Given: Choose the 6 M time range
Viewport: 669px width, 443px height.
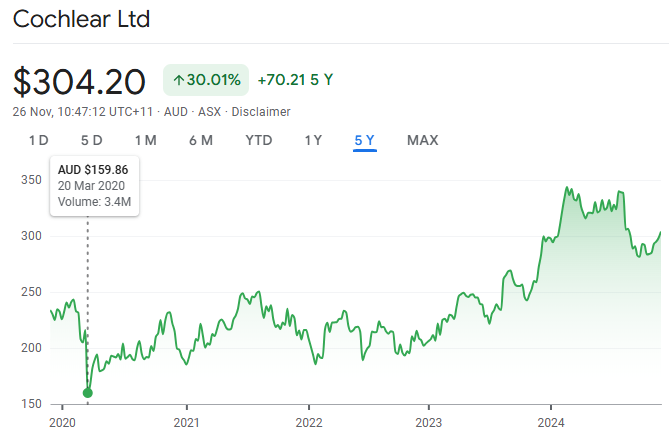Looking at the screenshot, I should pyautogui.click(x=201, y=140).
